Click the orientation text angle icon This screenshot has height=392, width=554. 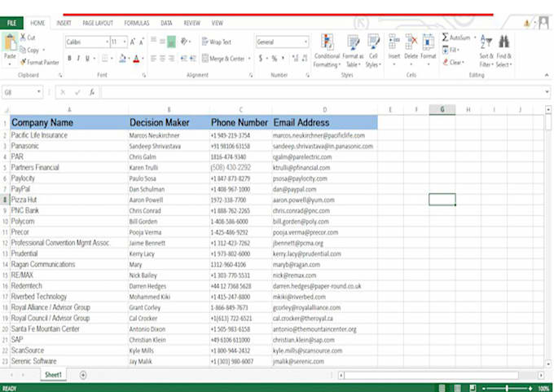tap(184, 42)
